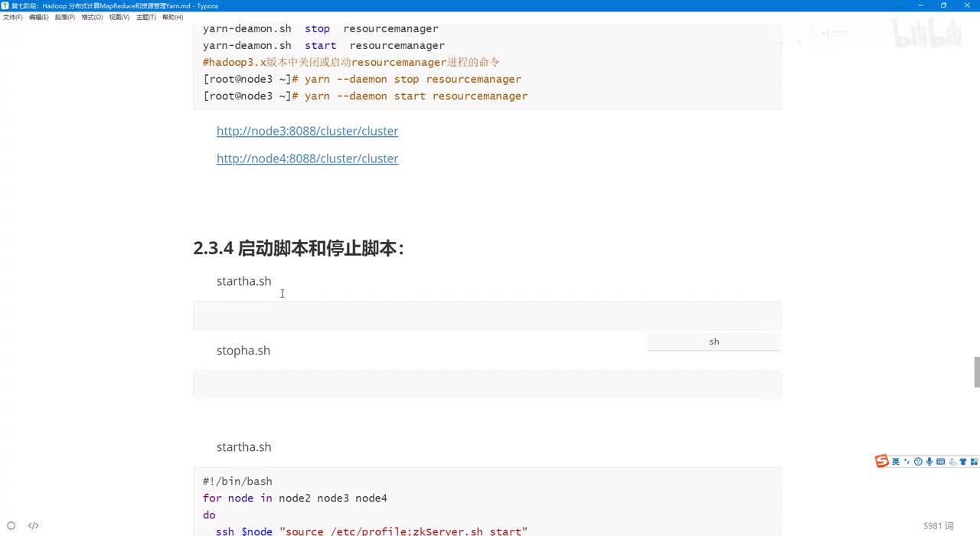This screenshot has width=980, height=536.
Task: Click the 5981 词 word count
Action: click(x=939, y=526)
